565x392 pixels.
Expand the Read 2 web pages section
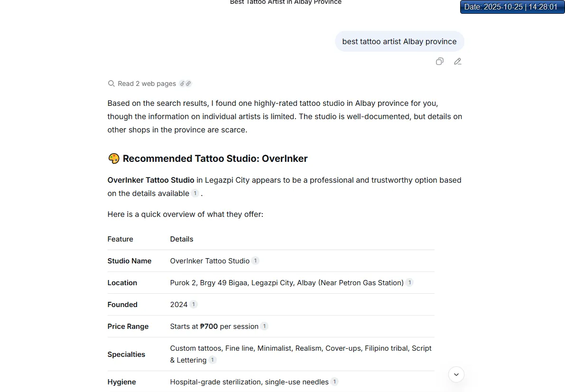click(x=147, y=84)
